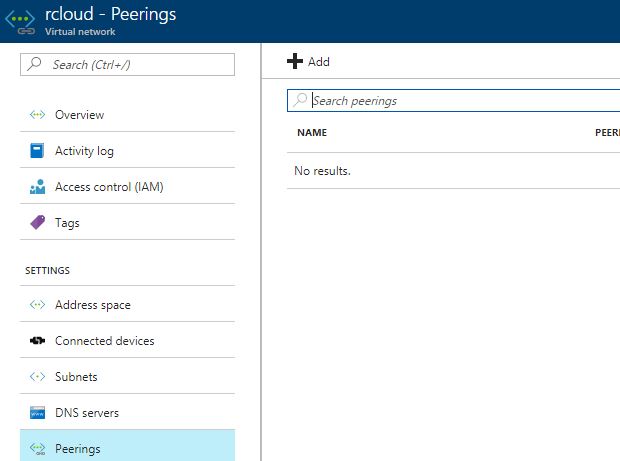Viewport: 620px width, 461px height.
Task: Click the SETTINGS section heading
Action: [47, 270]
